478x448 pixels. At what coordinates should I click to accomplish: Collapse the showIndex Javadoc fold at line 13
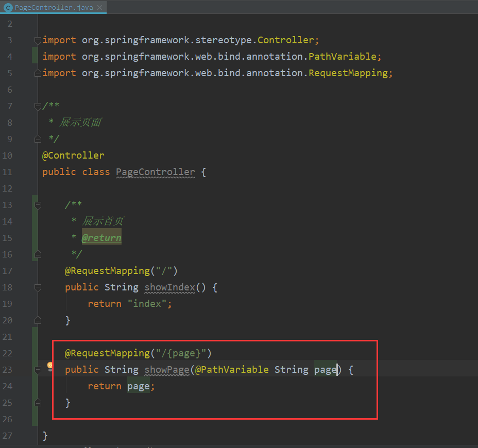(38, 205)
